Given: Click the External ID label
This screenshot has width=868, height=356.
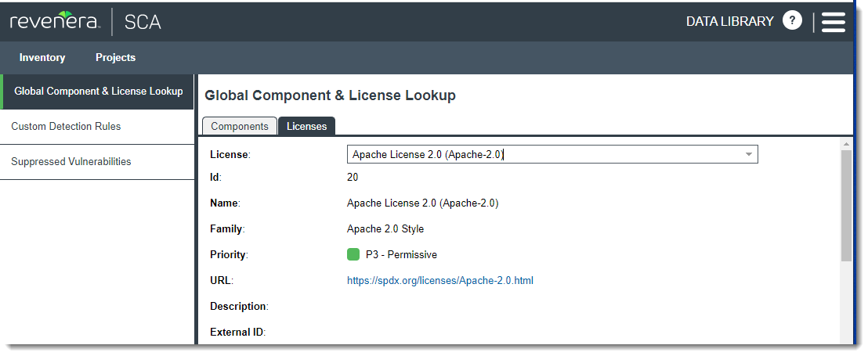Looking at the screenshot, I should point(238,333).
